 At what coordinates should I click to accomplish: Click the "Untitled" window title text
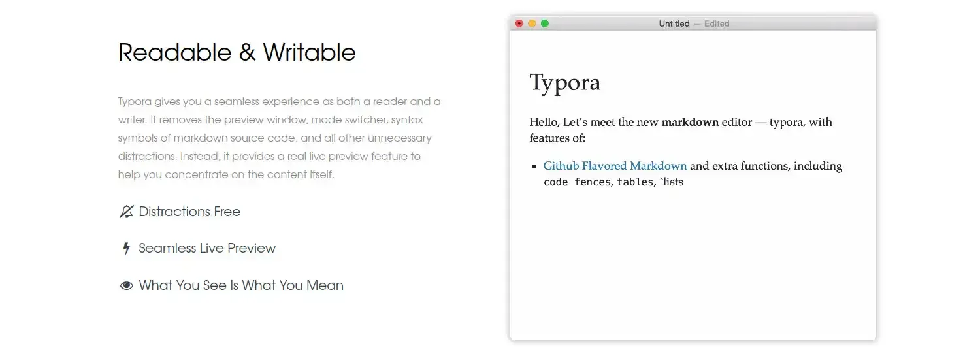(x=674, y=24)
